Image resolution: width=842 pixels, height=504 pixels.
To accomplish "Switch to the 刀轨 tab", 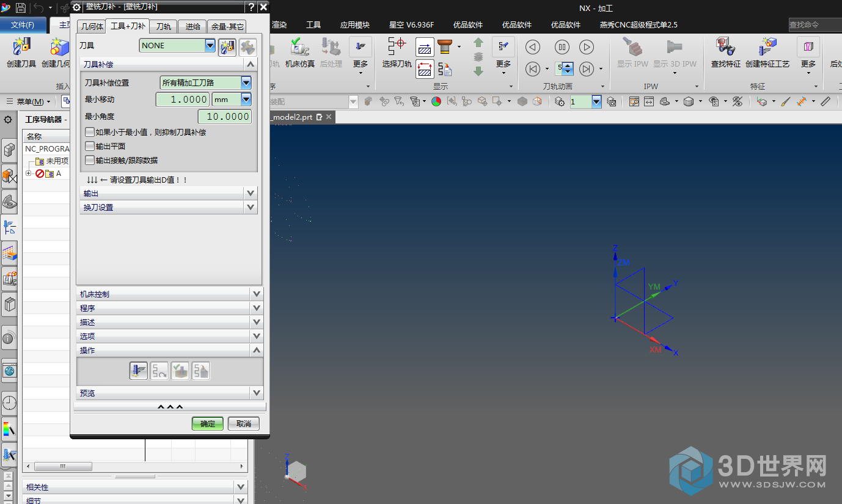I will click(x=163, y=26).
